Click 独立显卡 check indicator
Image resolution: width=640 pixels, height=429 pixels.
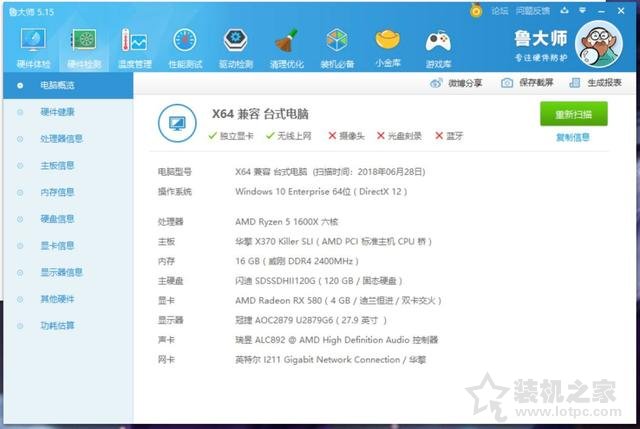(x=231, y=136)
